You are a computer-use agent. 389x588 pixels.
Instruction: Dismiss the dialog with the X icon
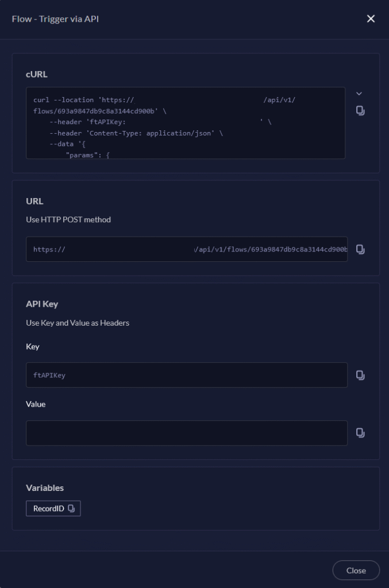[371, 18]
